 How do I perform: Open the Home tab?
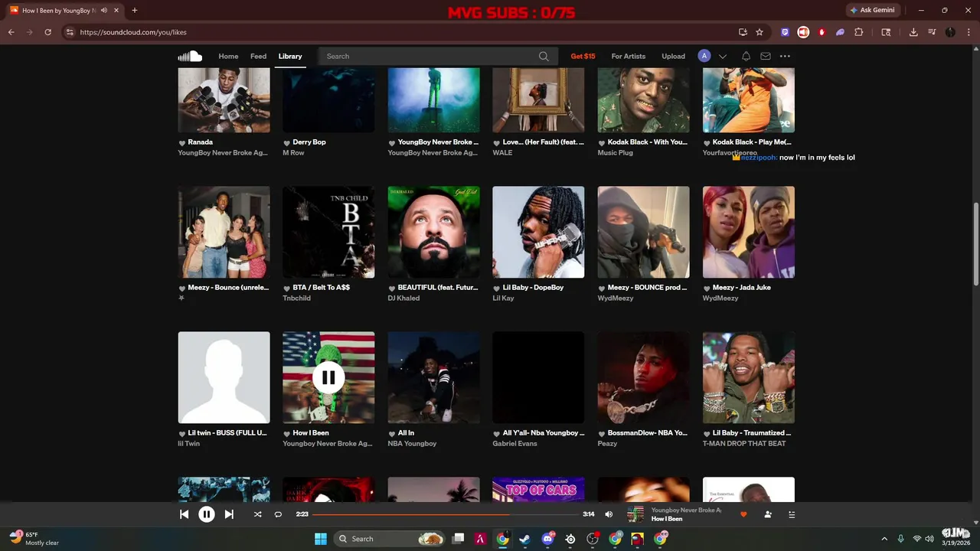pyautogui.click(x=228, y=56)
